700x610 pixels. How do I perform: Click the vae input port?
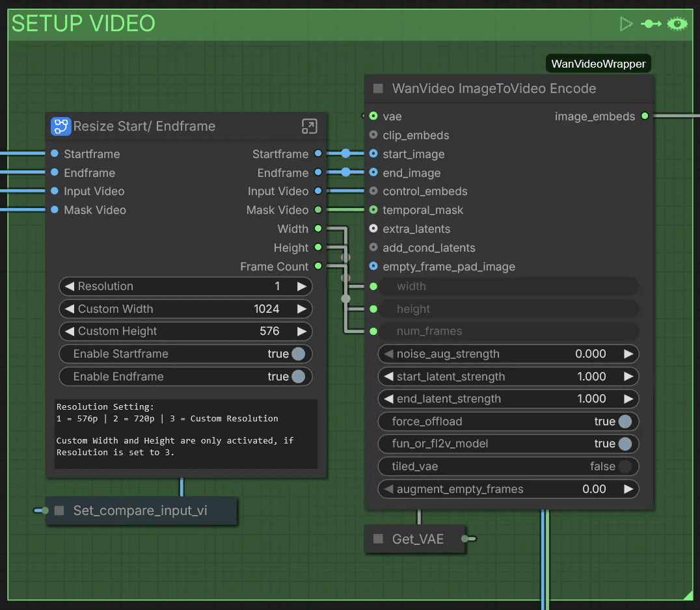click(373, 116)
